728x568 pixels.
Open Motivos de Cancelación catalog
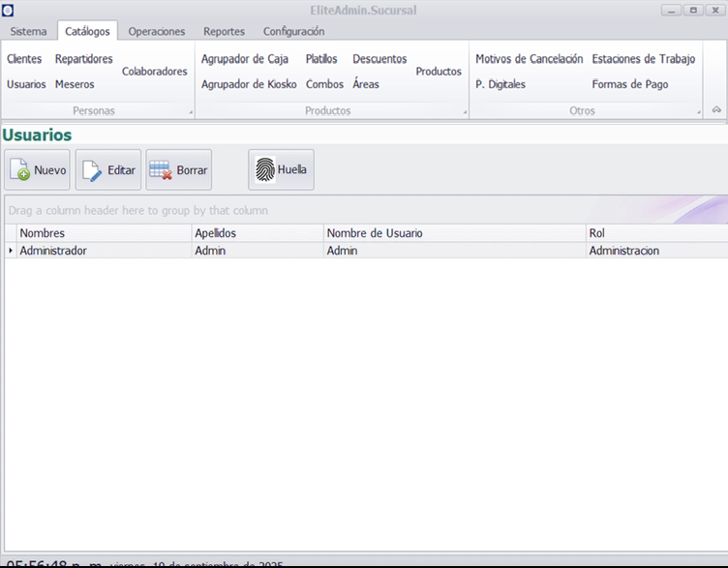click(529, 59)
